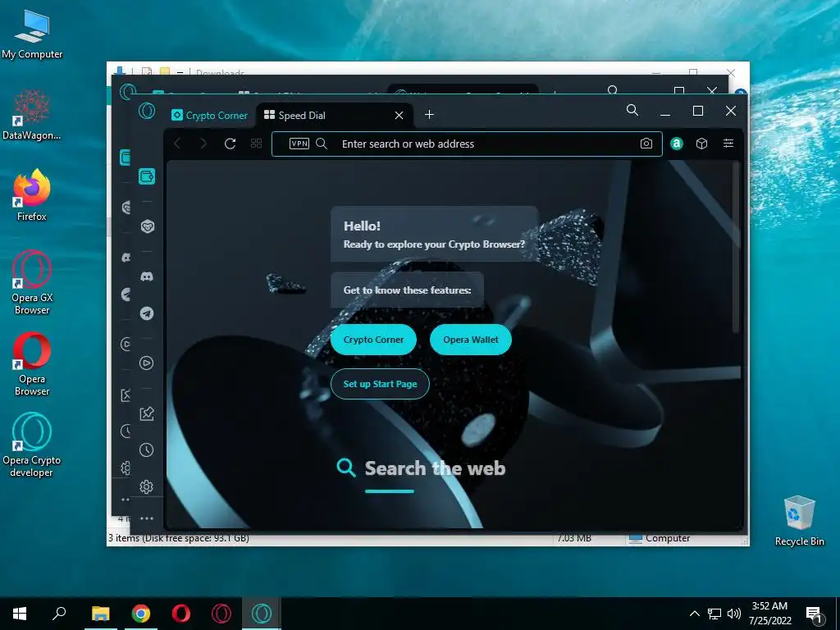Open Opera GX from the taskbar

pos(221,614)
